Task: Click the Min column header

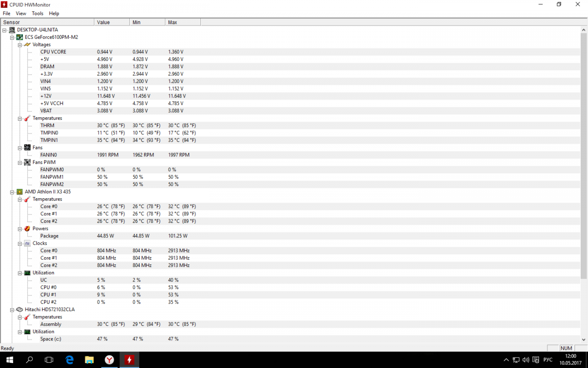Action: tap(147, 22)
